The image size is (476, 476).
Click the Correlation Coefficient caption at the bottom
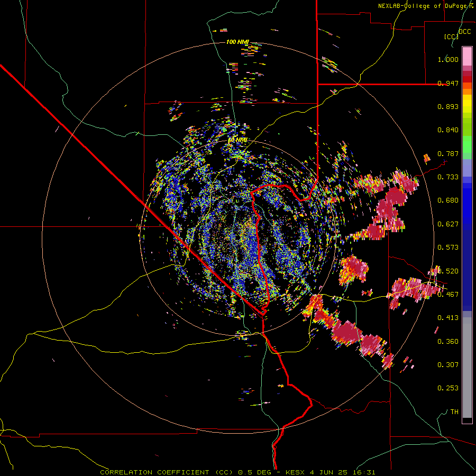[x=237, y=472]
